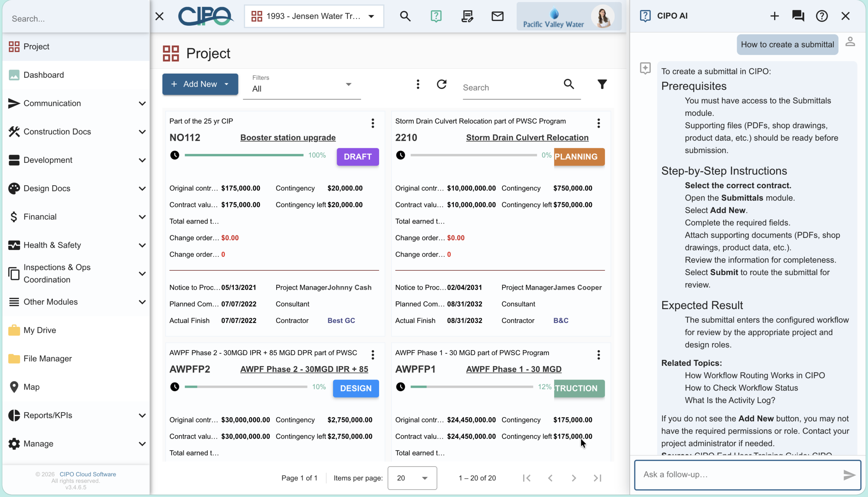
Task: Refresh the project list
Action: point(441,84)
